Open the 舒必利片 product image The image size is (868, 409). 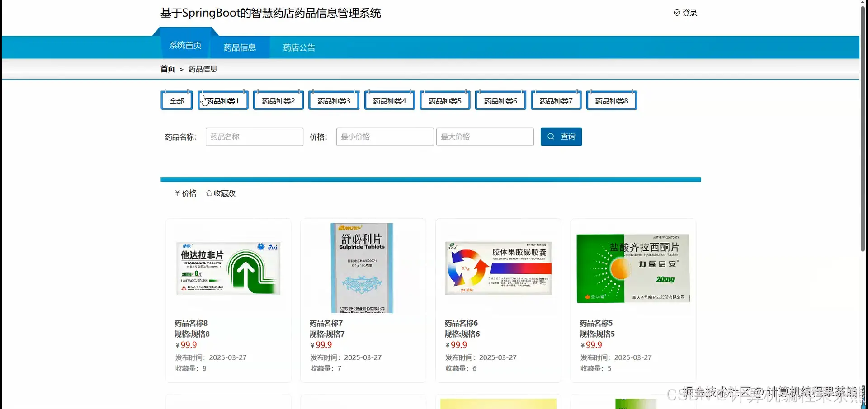[x=362, y=268]
